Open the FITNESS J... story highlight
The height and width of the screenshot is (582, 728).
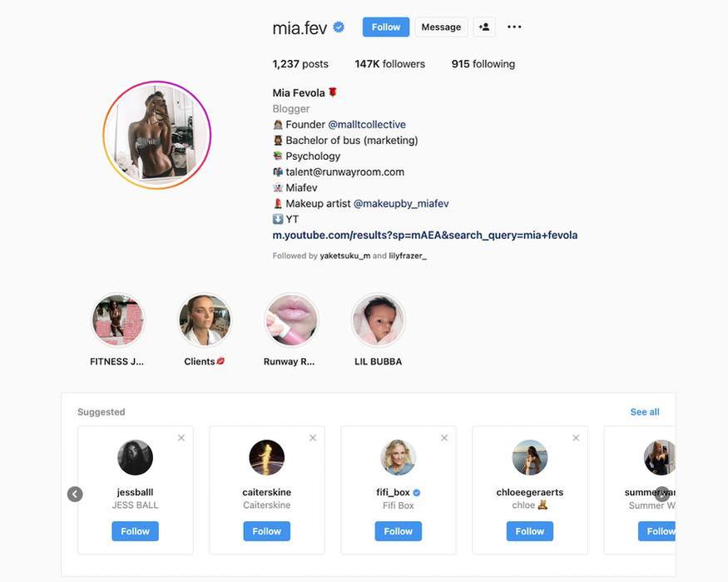click(x=118, y=321)
